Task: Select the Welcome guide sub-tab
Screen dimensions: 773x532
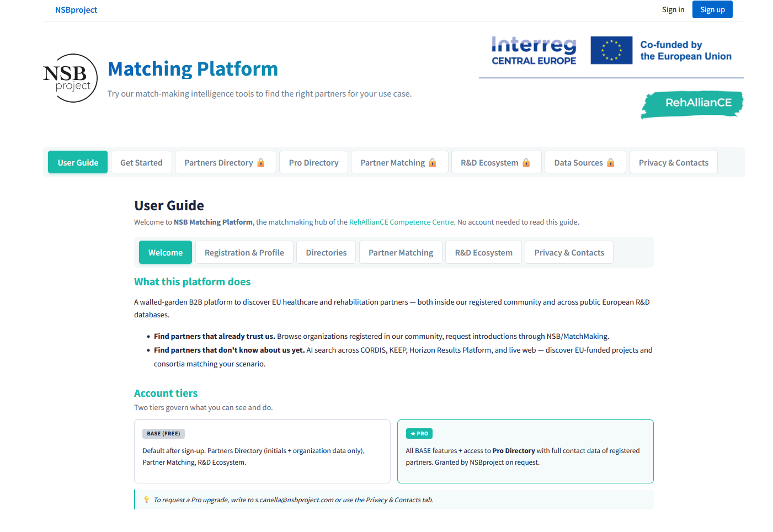Action: click(x=166, y=252)
